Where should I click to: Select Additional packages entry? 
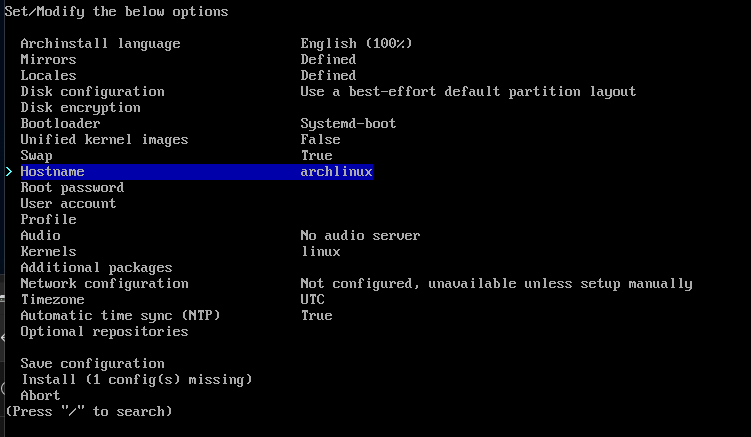[x=96, y=268]
